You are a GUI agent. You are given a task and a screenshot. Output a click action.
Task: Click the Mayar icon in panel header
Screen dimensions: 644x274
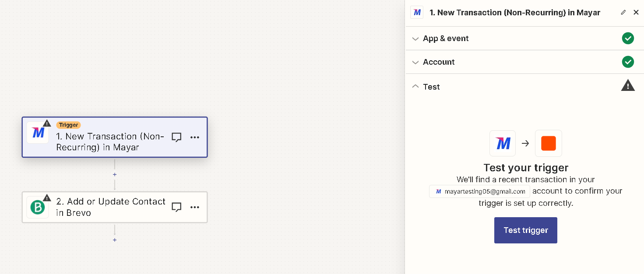pos(417,12)
